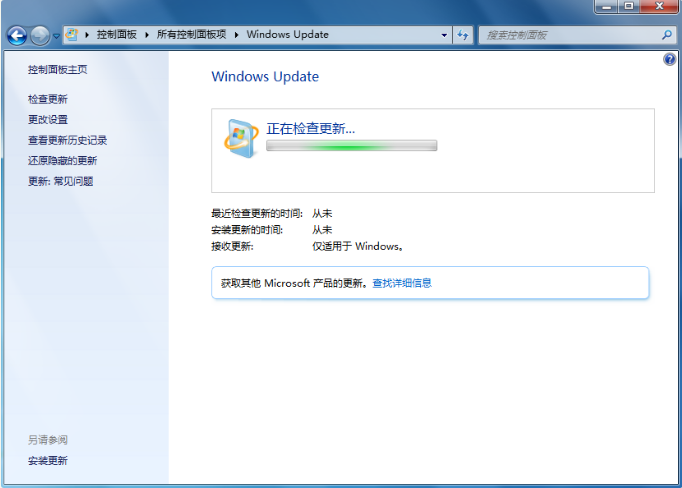Image resolution: width=682 pixels, height=488 pixels.
Task: Minimize the Windows Update window
Action: click(x=607, y=6)
